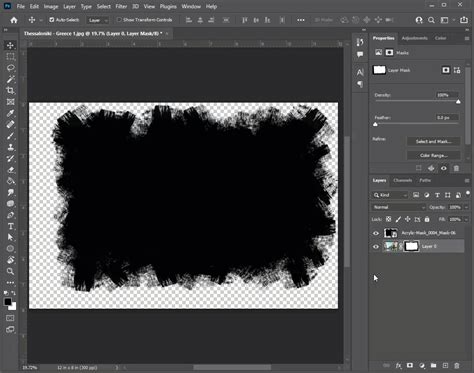Click the Share icon at top right
474x373 pixels.
[x=464, y=20]
